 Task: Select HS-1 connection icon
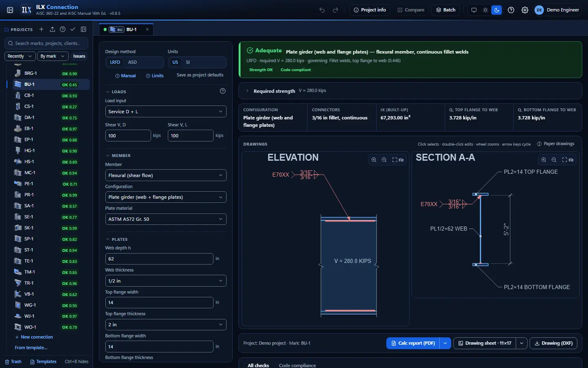pyautogui.click(x=18, y=162)
